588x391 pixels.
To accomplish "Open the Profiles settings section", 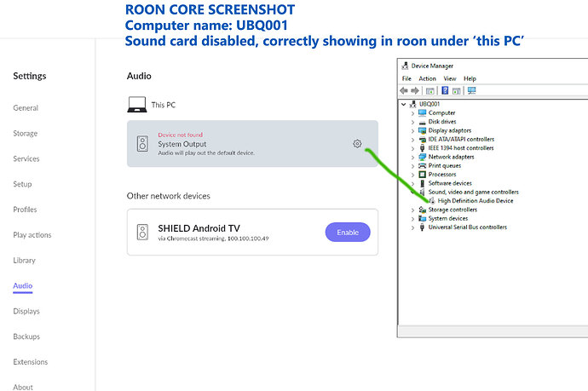I will (25, 210).
